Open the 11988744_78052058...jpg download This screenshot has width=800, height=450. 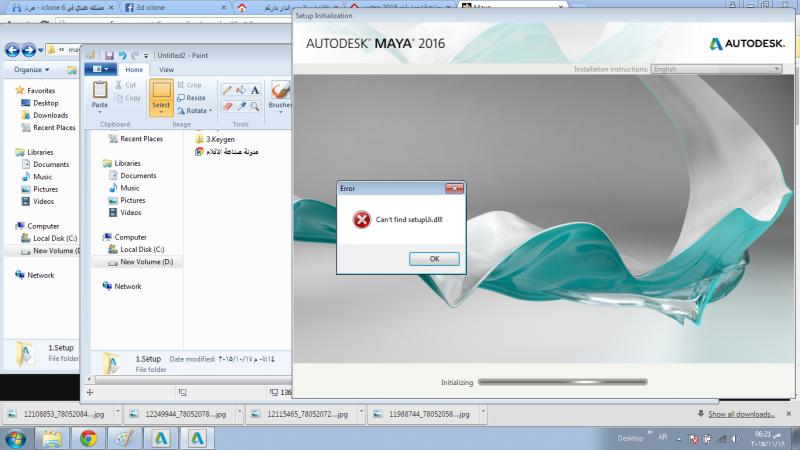point(424,414)
